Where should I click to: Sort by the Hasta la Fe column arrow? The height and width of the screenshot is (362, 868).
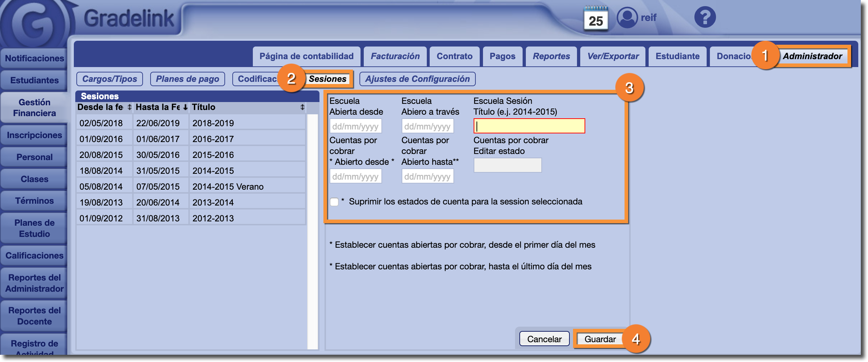tap(185, 107)
